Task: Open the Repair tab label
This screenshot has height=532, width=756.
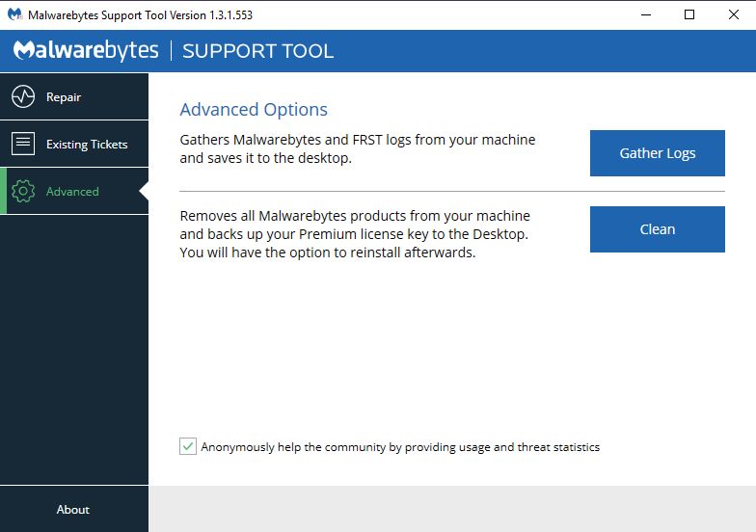Action: (x=64, y=96)
